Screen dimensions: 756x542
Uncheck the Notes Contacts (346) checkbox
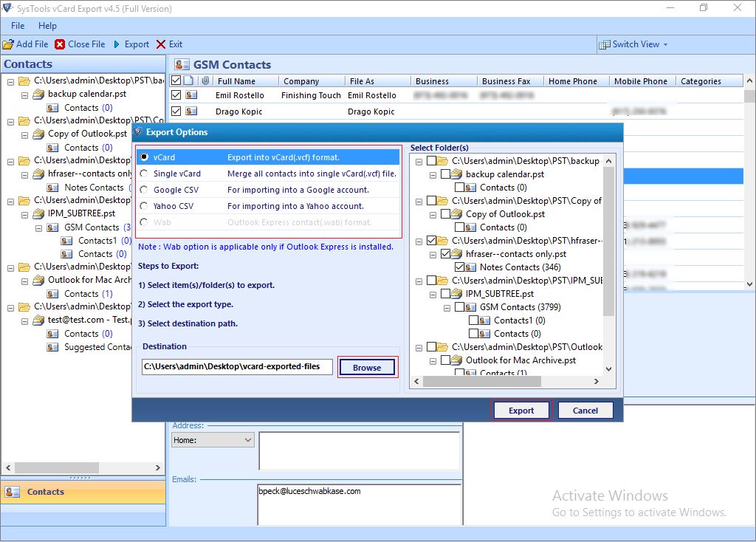click(459, 267)
